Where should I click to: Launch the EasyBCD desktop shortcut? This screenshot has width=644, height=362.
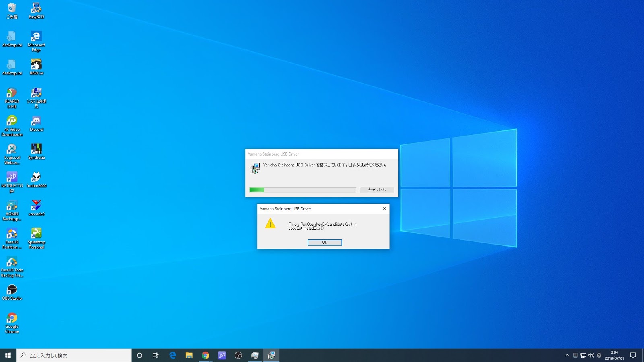point(36,11)
